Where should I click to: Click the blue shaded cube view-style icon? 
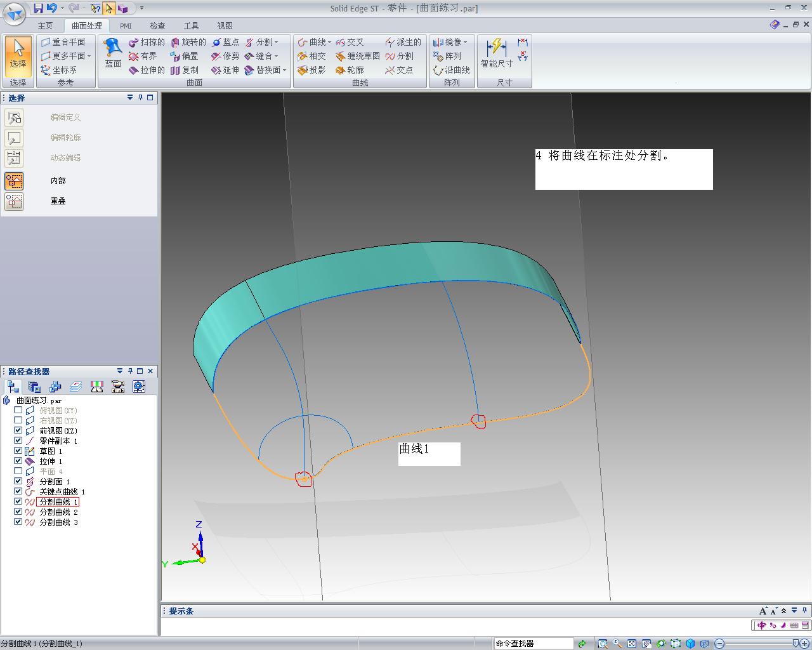click(690, 644)
